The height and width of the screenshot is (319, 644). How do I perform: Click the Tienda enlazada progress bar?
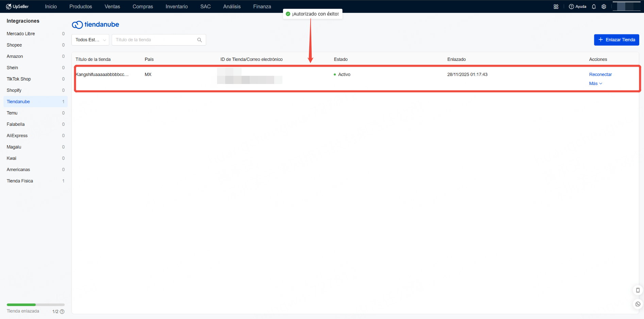pos(35,305)
